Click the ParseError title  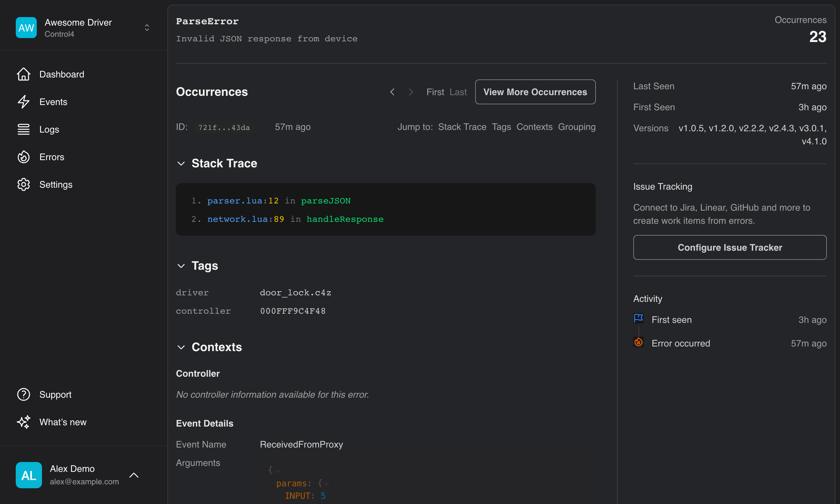207,21
